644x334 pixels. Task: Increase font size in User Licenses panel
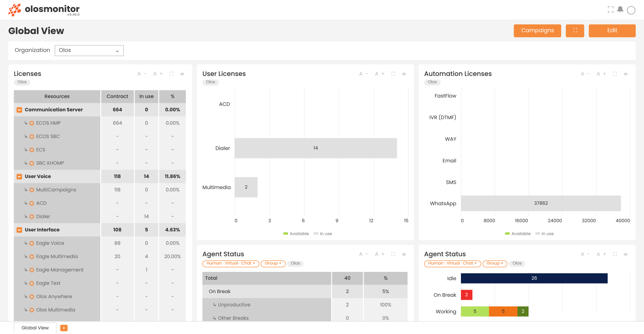pyautogui.click(x=380, y=74)
